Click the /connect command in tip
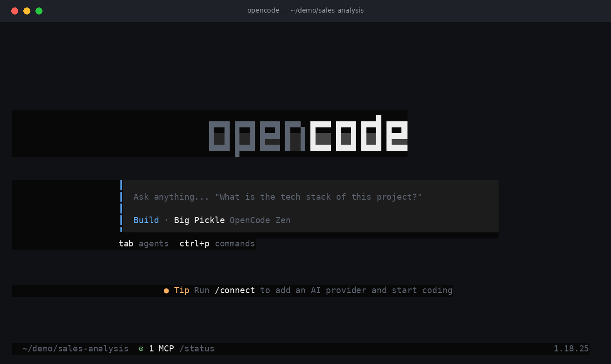Screen dimensions: 611x364 235,290
